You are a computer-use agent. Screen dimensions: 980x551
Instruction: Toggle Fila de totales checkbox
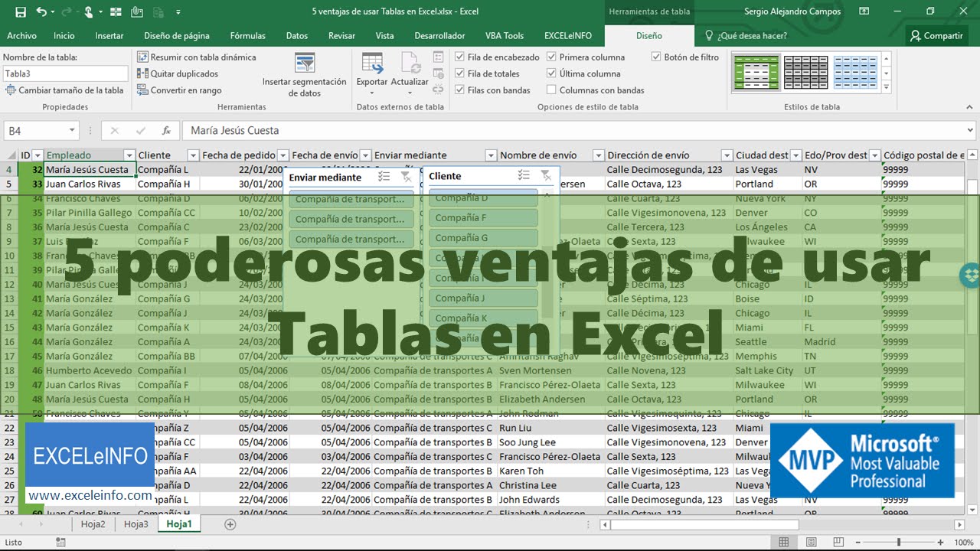tap(459, 73)
